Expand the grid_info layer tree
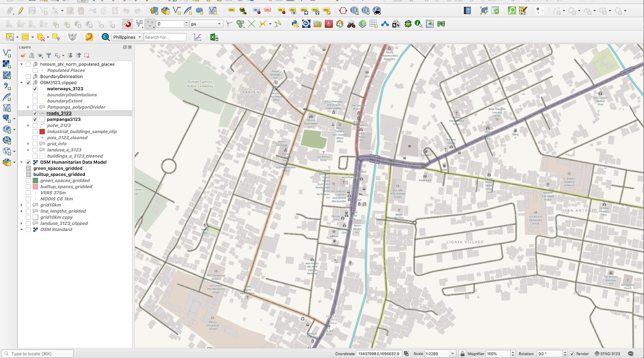644x358 pixels. pyautogui.click(x=28, y=144)
